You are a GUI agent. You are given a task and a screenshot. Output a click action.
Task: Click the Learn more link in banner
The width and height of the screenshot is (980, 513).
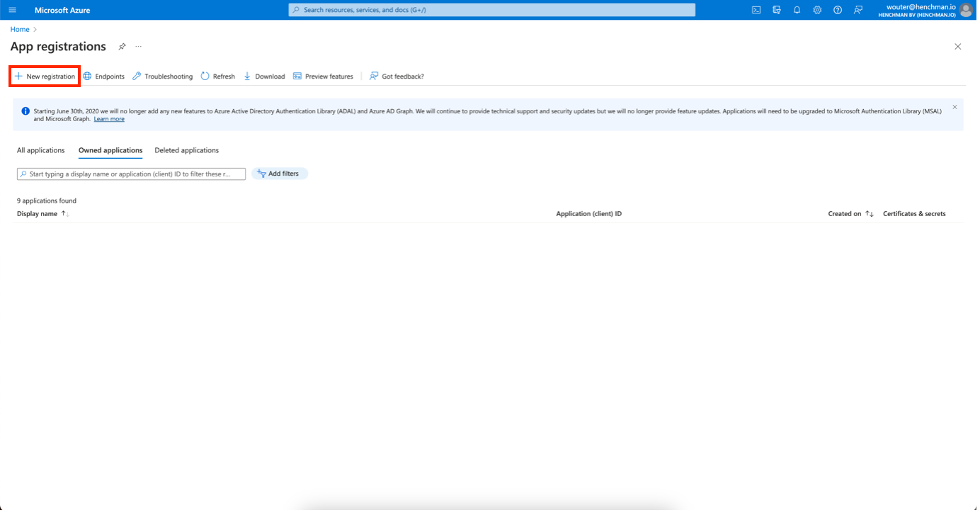pyautogui.click(x=109, y=119)
